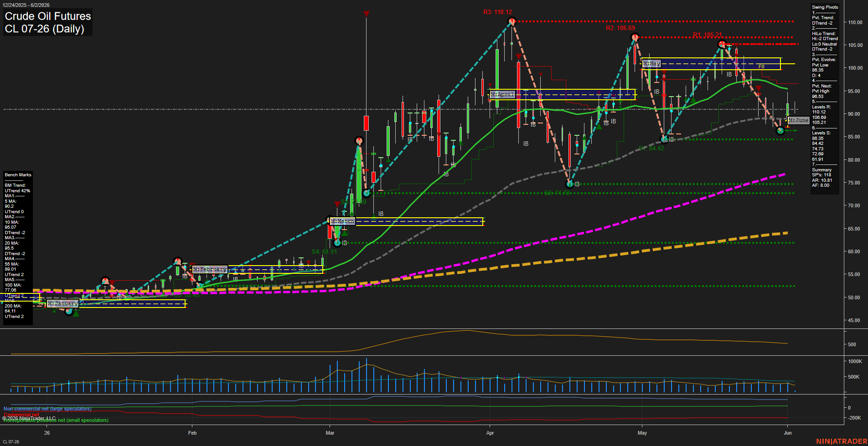
Task: Select the '90.2' five-day MA value
Action: click(9, 206)
